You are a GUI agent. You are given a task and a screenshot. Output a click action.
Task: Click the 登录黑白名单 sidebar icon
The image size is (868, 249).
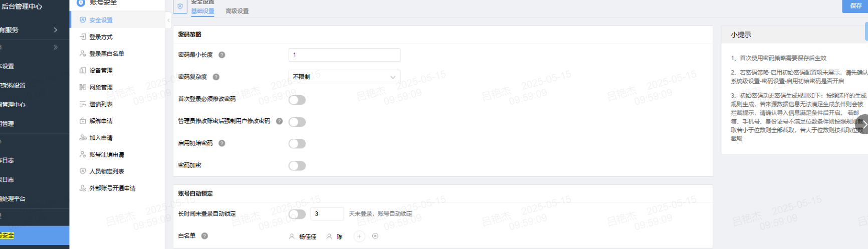click(83, 54)
